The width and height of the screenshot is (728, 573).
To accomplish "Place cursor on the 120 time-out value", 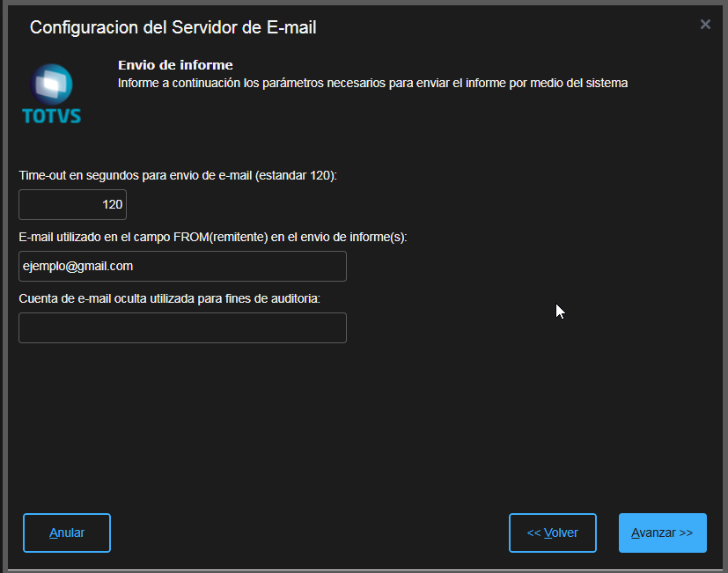I will point(112,204).
